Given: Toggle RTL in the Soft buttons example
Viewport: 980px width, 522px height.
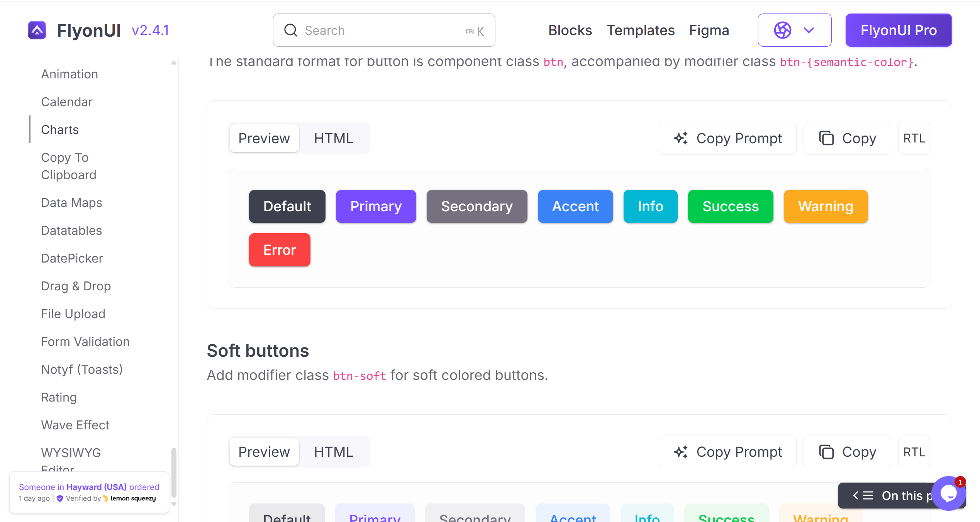Looking at the screenshot, I should 914,452.
